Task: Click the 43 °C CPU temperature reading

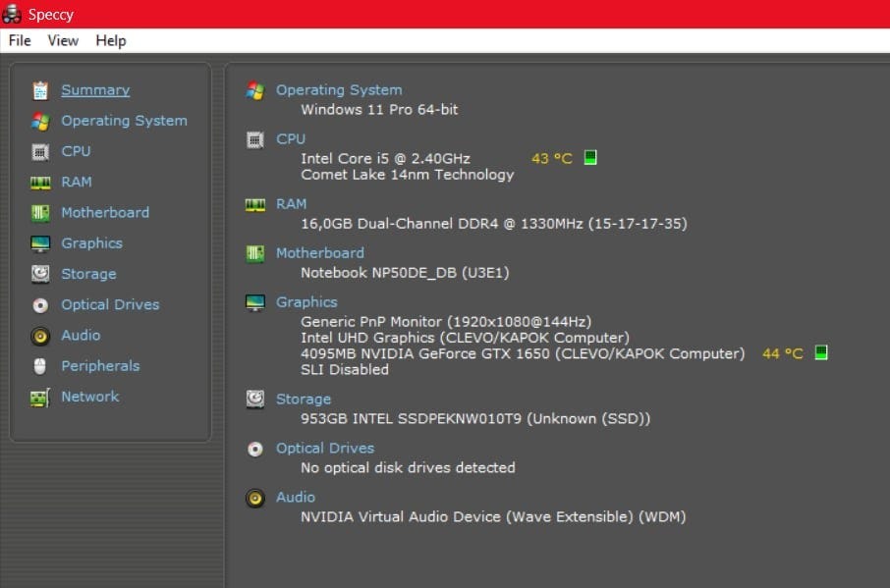Action: [x=551, y=158]
